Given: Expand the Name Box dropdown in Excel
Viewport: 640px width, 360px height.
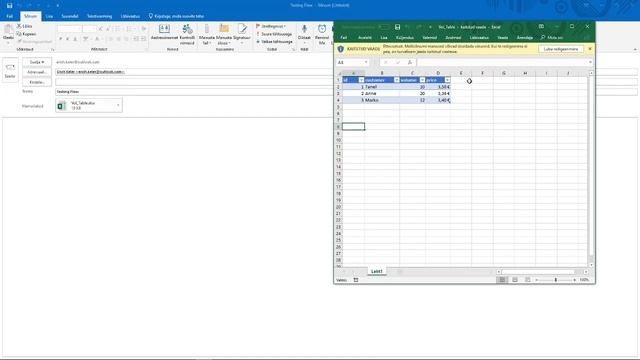Looking at the screenshot, I should (366, 62).
